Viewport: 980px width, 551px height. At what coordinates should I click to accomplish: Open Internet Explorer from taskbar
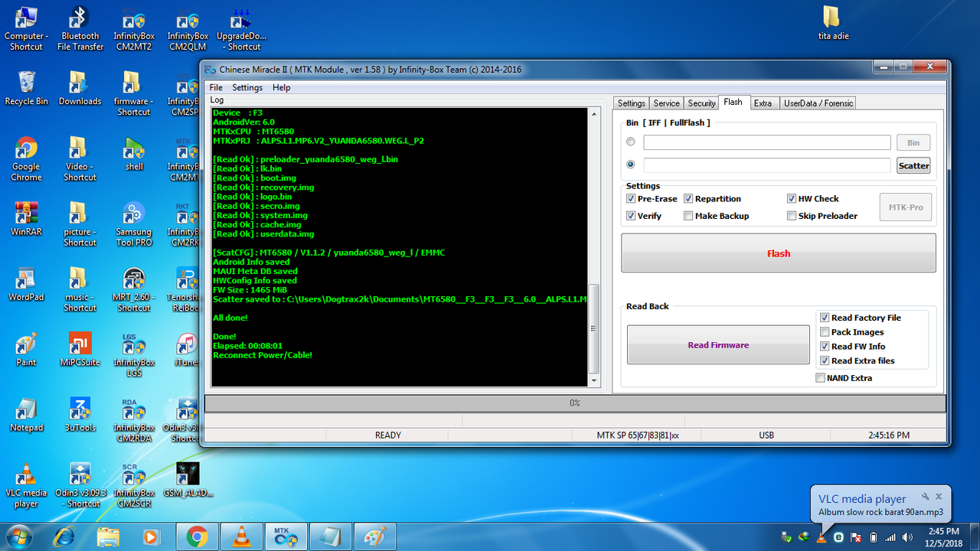(64, 537)
